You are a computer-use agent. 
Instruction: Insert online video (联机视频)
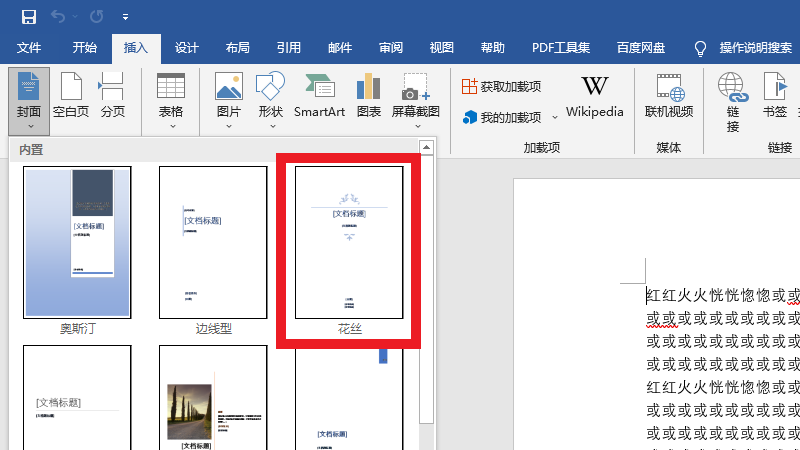pos(669,97)
